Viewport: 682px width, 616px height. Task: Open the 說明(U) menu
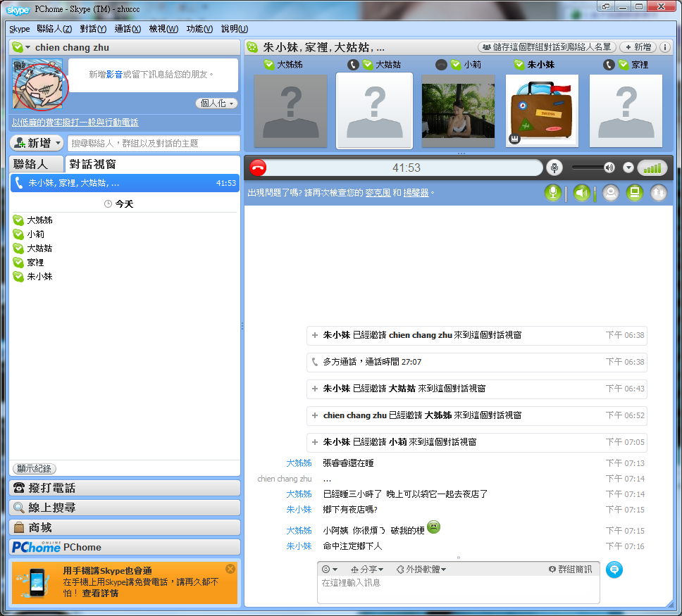click(x=235, y=29)
